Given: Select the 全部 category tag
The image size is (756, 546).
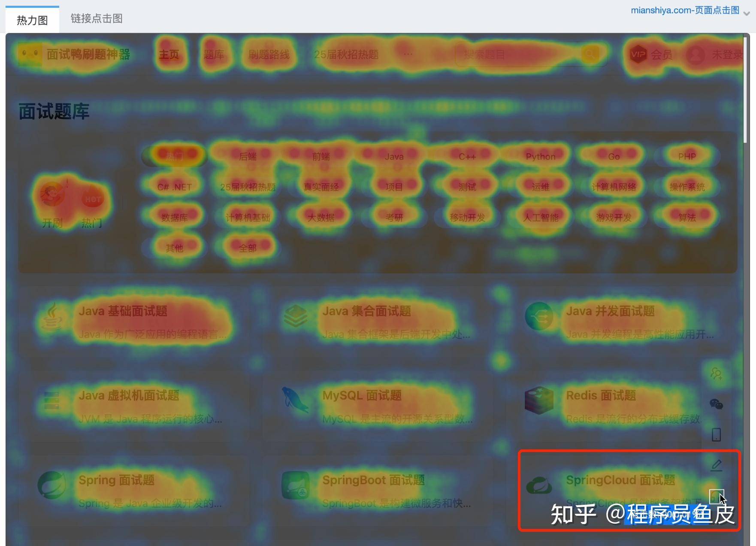Looking at the screenshot, I should tap(248, 248).
